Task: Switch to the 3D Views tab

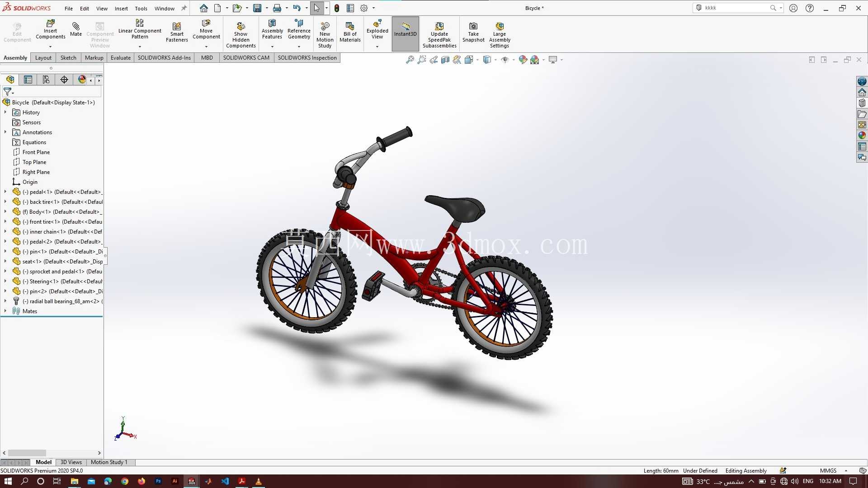Action: (71, 462)
